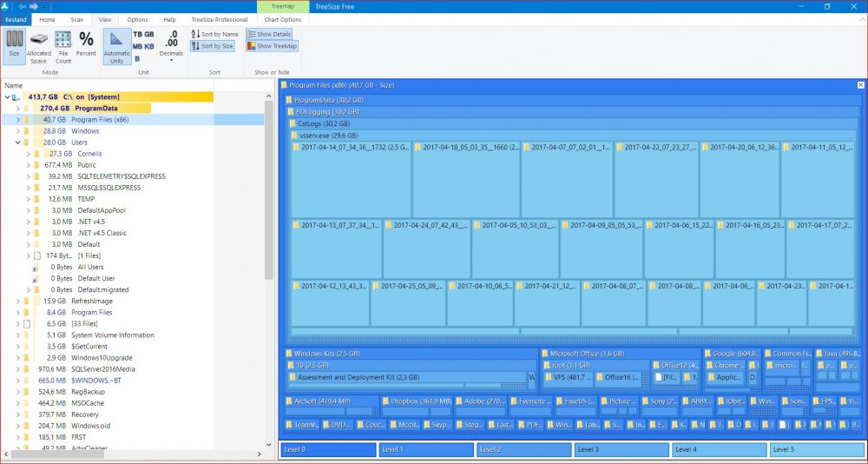The height and width of the screenshot is (464, 868).
Task: Click the 2017-04-14_07_34_36 treemap tile
Action: point(351,180)
